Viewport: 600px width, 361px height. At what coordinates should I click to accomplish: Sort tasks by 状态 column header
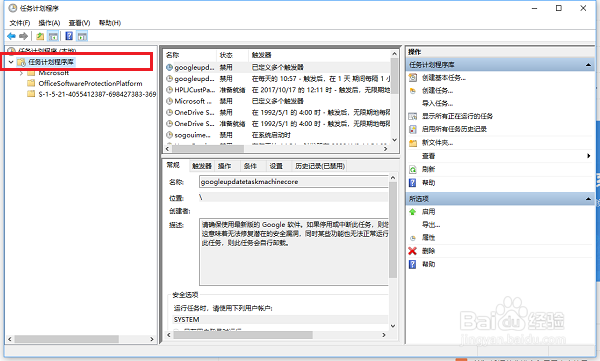233,55
